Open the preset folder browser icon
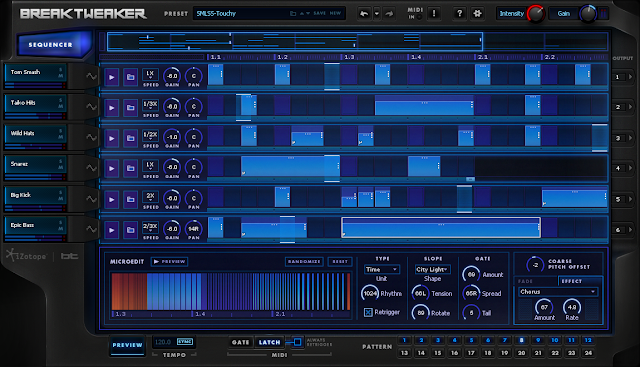The height and width of the screenshot is (367, 640). 293,13
